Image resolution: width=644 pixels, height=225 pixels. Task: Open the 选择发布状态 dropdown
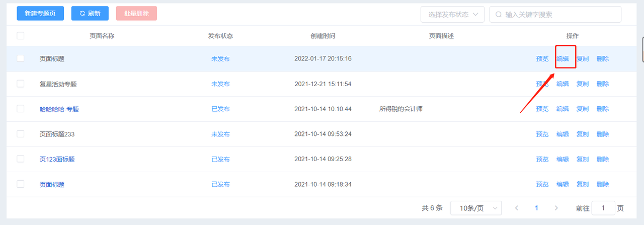452,15
